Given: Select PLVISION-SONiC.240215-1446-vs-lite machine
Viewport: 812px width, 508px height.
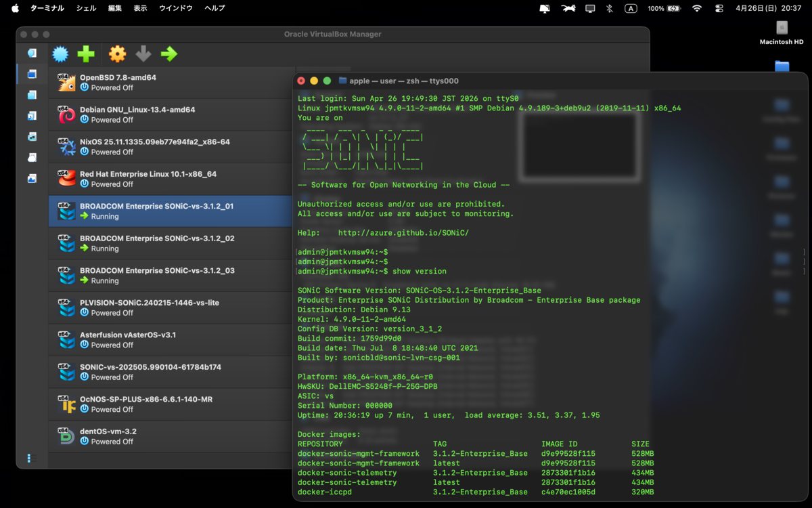Looking at the screenshot, I should (172, 308).
